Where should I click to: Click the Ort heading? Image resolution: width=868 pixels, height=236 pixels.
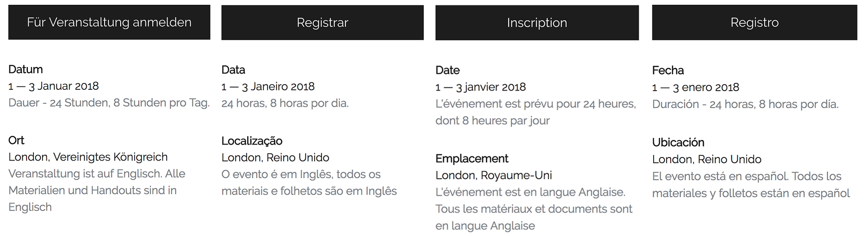[16, 140]
